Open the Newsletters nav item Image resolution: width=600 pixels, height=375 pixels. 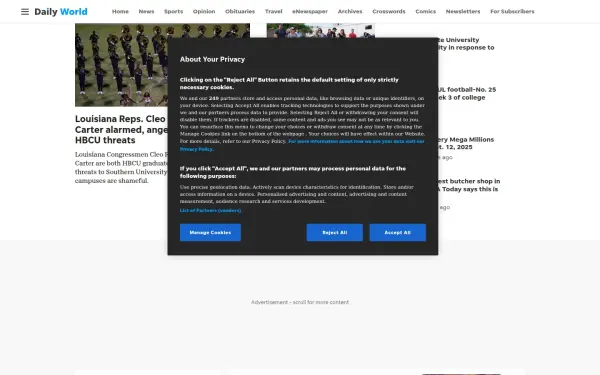pyautogui.click(x=463, y=11)
